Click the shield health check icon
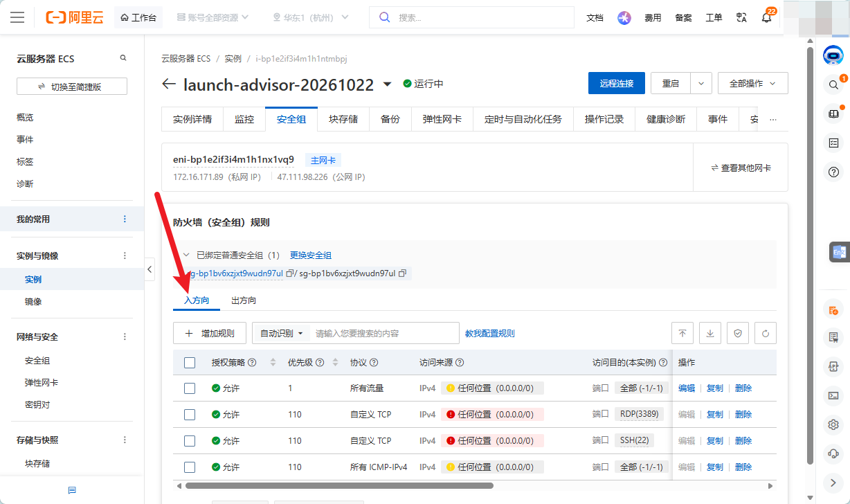This screenshot has width=850, height=504. click(738, 333)
